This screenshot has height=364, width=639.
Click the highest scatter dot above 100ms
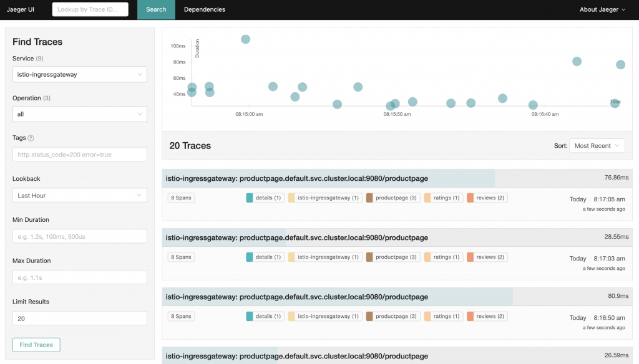pos(245,39)
